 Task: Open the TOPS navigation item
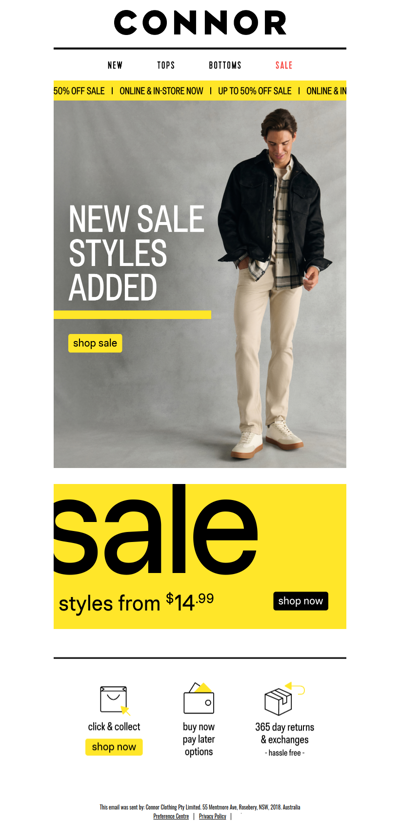166,65
